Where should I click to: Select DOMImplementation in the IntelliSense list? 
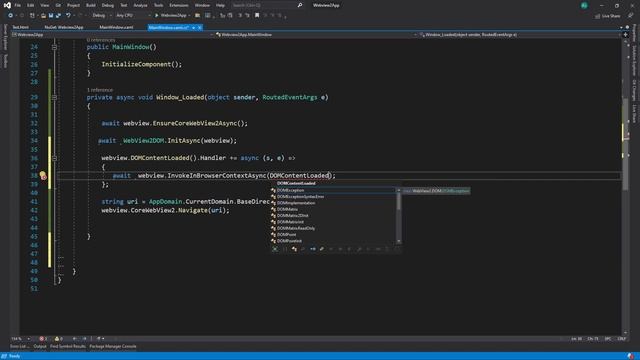[x=333, y=203]
